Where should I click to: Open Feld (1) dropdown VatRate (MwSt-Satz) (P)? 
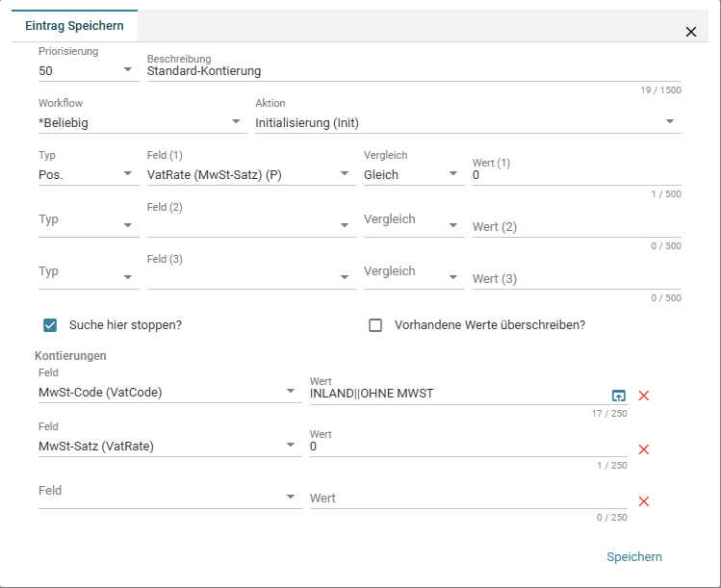click(251, 175)
